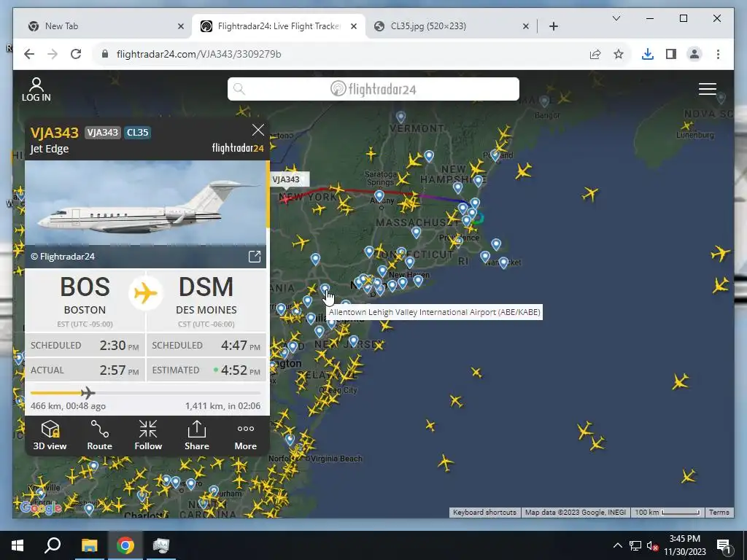The height and width of the screenshot is (560, 747).
Task: Open the notification center
Action: coord(724,545)
